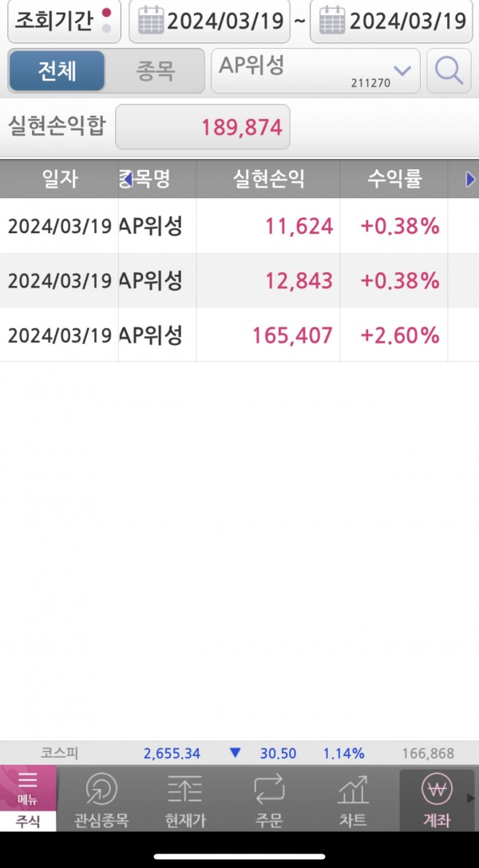Open the end date calendar icon
This screenshot has height=868, width=479.
(x=331, y=22)
